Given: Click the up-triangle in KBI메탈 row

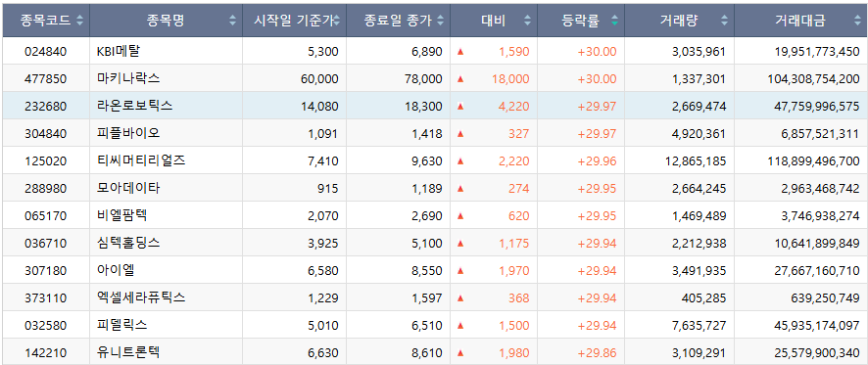Looking at the screenshot, I should click(460, 52).
